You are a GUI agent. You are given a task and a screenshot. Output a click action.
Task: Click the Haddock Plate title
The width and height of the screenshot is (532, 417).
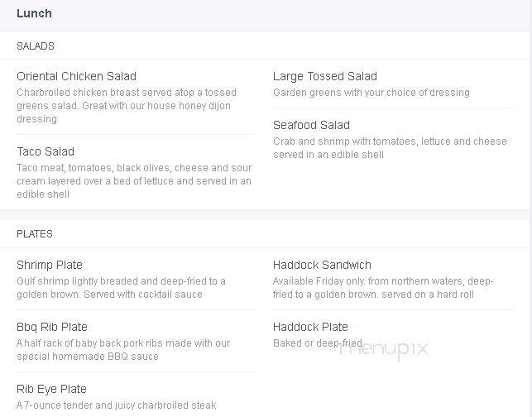310,327
